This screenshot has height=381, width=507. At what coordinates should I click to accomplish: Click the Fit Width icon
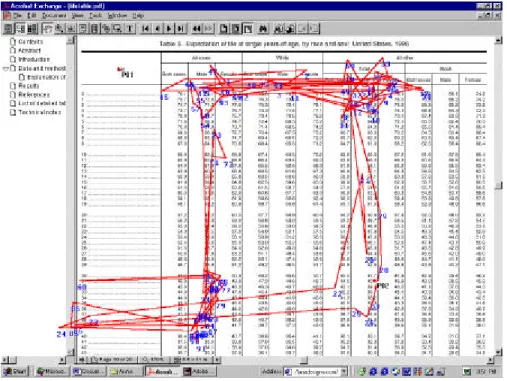click(x=248, y=29)
